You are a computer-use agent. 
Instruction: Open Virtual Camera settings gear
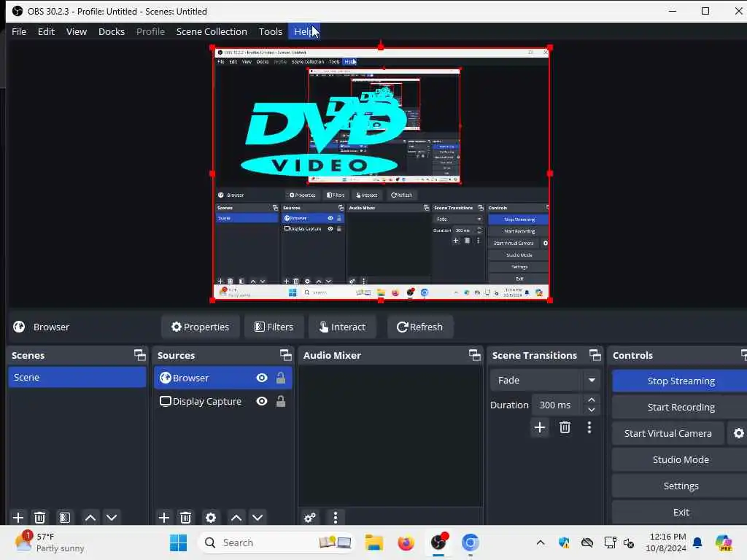(738, 433)
